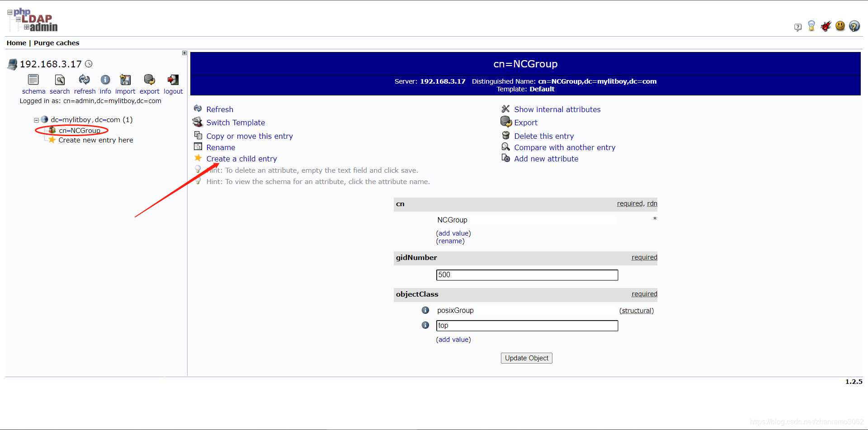Click the bug report icon in top bar
Image resolution: width=868 pixels, height=430 pixels.
(x=826, y=26)
